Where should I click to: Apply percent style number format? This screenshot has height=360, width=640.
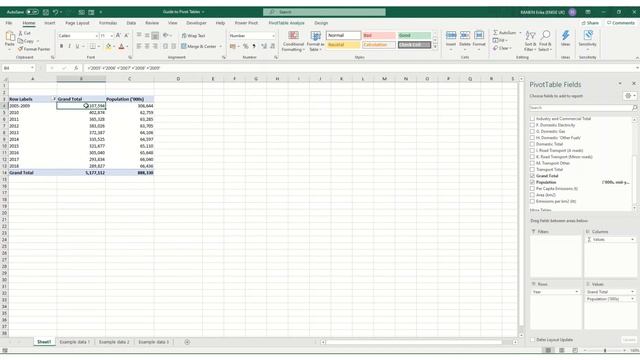(x=245, y=47)
